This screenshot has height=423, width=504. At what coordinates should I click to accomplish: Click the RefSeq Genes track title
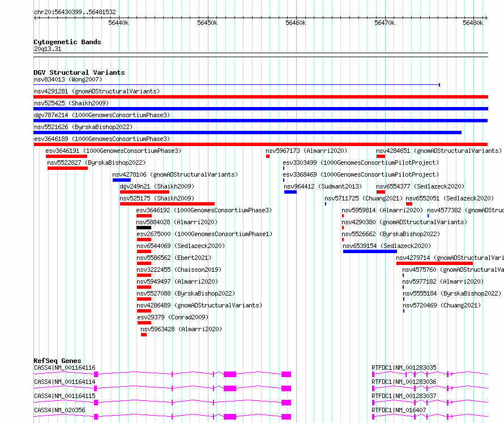coord(57,361)
